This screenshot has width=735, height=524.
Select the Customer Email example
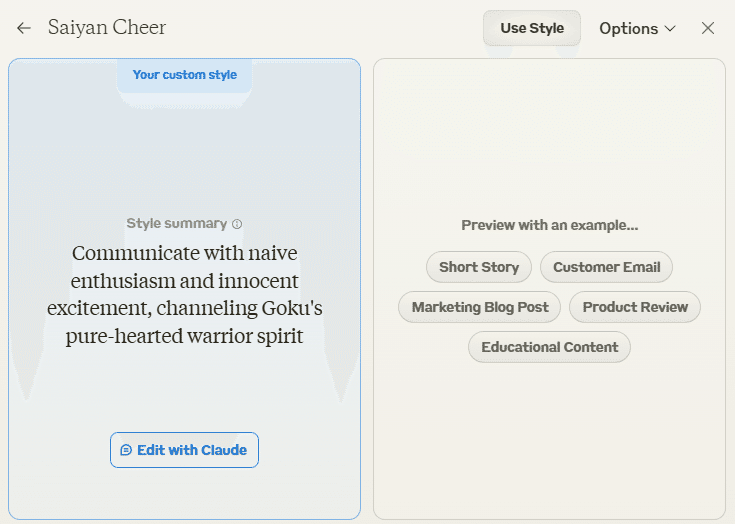tap(607, 267)
